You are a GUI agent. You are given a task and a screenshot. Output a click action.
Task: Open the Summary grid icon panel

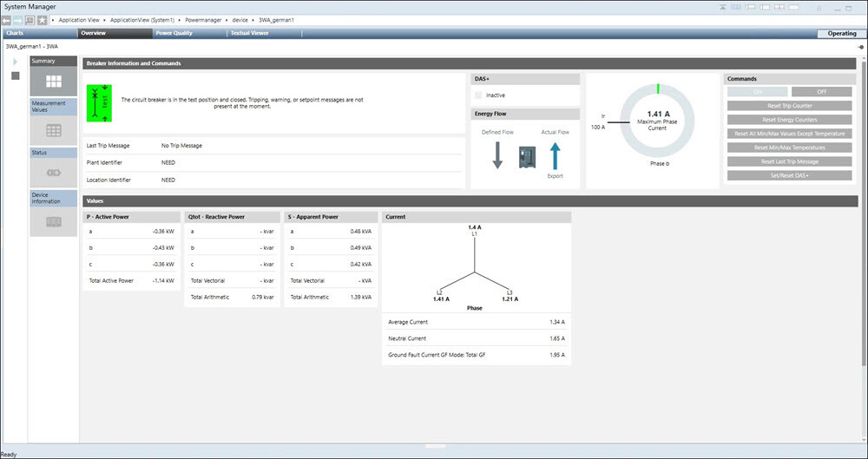53,82
